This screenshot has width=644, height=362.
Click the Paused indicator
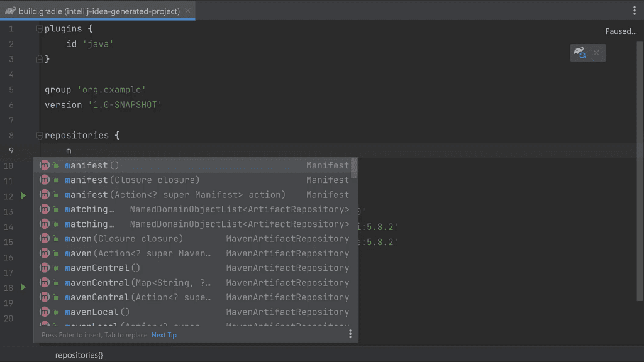tap(621, 31)
